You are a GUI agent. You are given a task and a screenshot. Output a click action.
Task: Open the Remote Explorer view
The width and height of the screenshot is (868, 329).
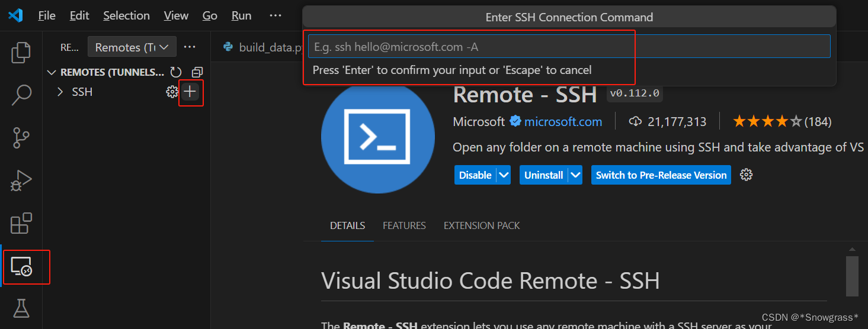pyautogui.click(x=22, y=267)
